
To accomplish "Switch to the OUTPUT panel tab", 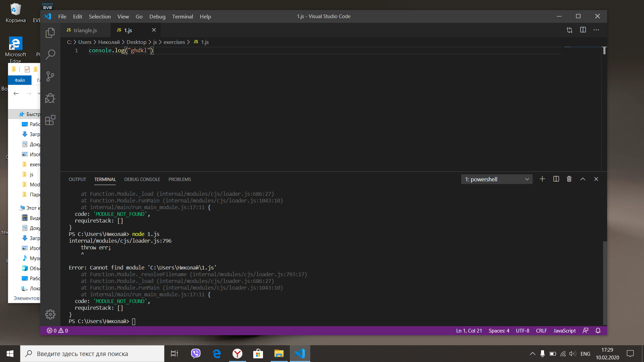I will 77,179.
